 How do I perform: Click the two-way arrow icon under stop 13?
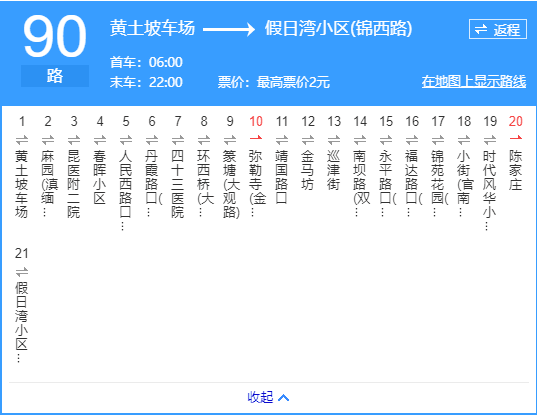334,140
